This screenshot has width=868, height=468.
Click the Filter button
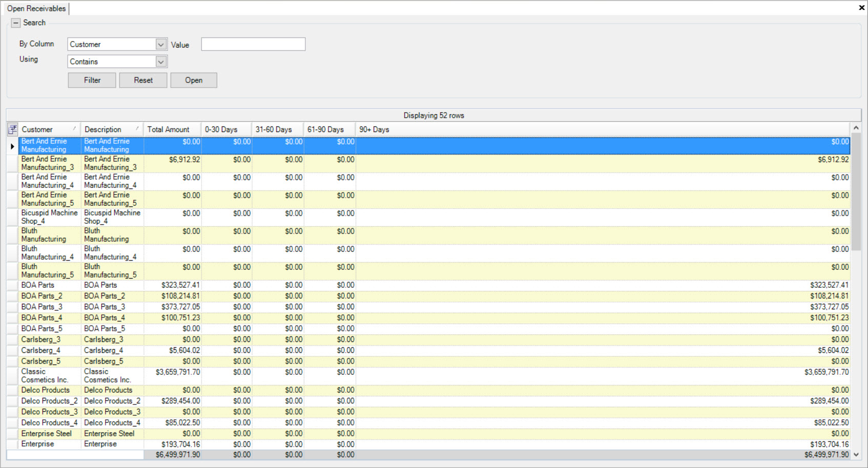pyautogui.click(x=92, y=80)
